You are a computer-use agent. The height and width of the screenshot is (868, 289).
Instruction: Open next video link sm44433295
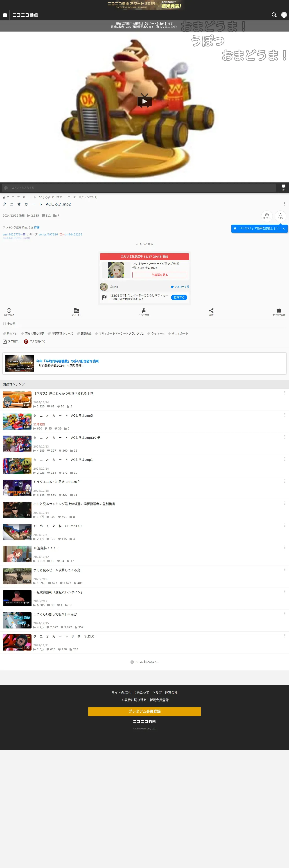pyautogui.click(x=73, y=235)
